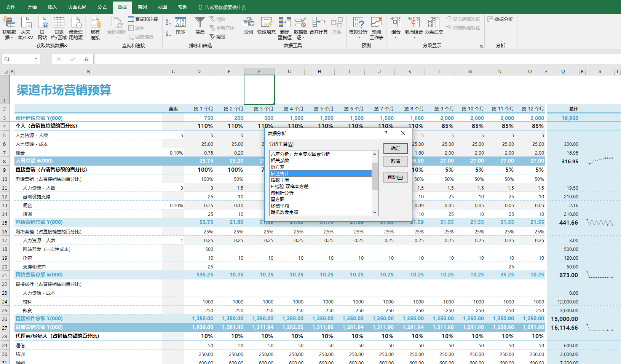Open the Name Box dropdown arrow

[x=36, y=59]
